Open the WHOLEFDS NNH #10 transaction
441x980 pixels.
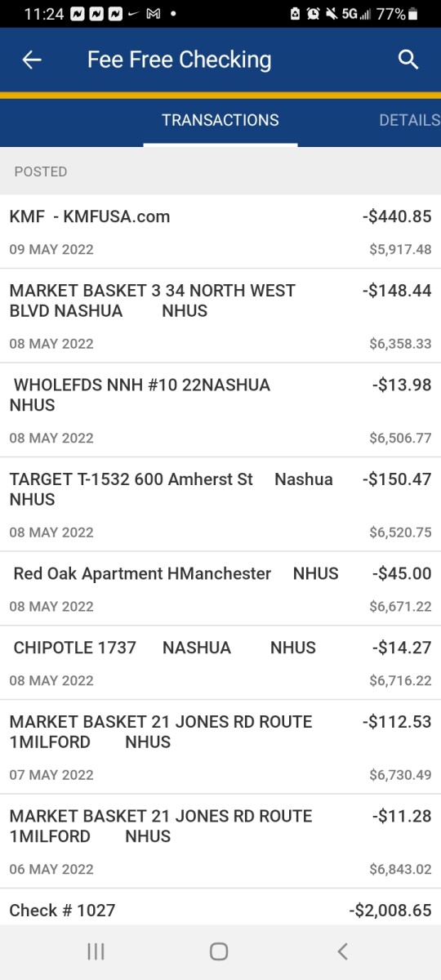(220, 410)
